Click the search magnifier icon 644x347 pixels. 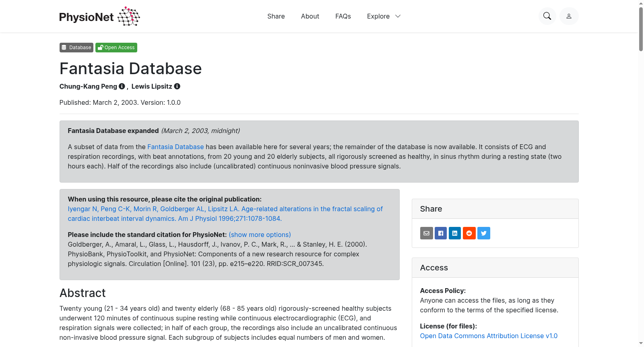click(x=547, y=16)
